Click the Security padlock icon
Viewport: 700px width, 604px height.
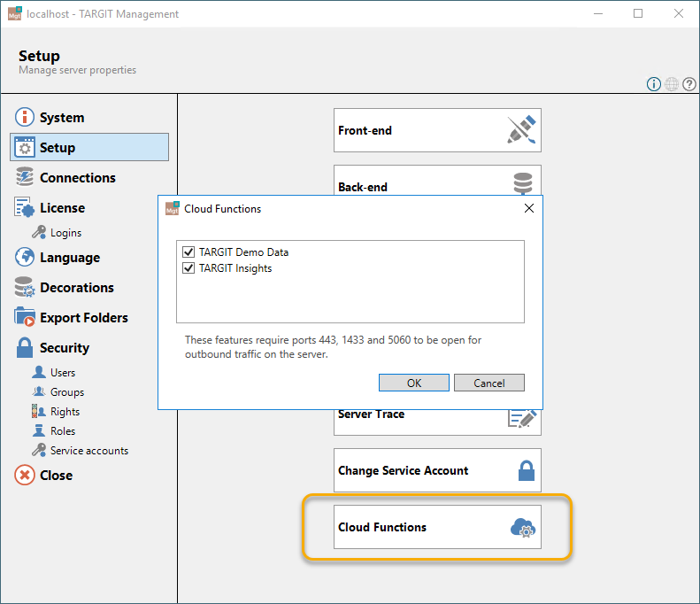[x=25, y=347]
